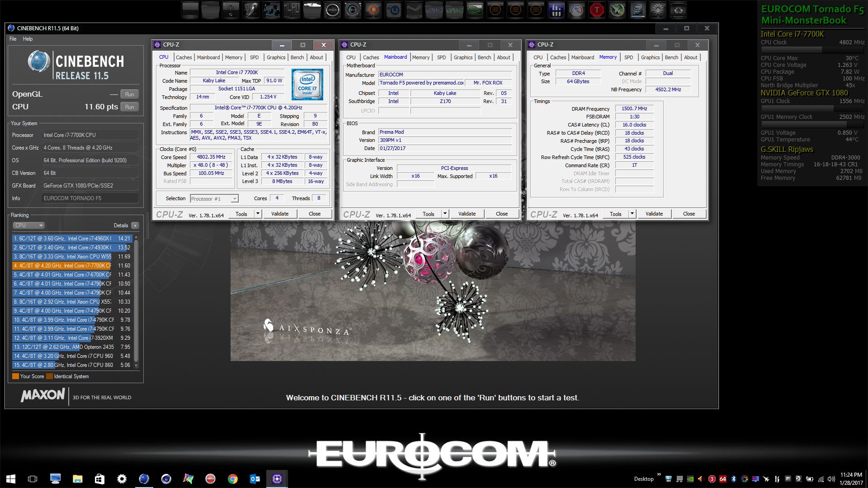
Task: Open Cinema 4D from the taskbar
Action: (166, 479)
